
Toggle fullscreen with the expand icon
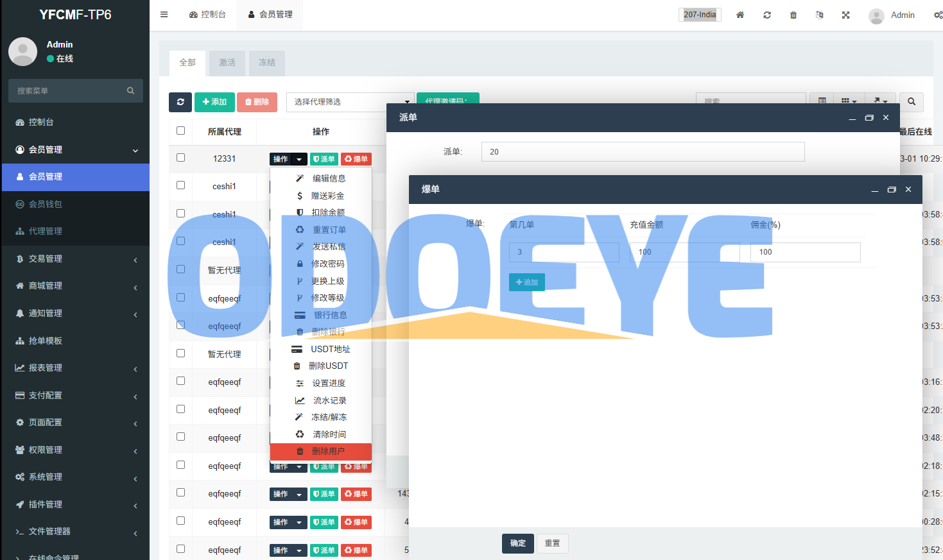click(x=846, y=15)
